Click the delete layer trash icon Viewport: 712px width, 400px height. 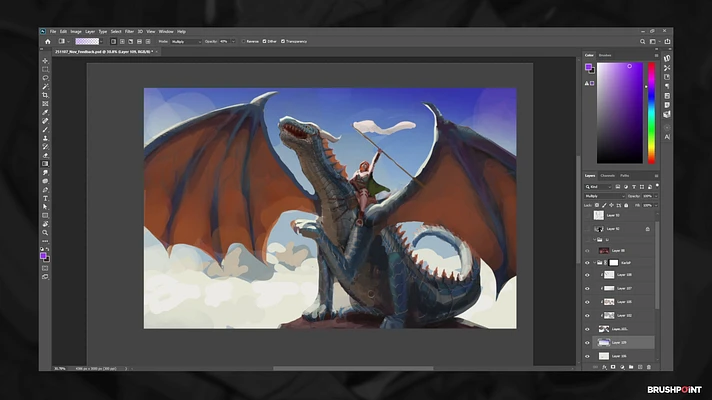(649, 367)
